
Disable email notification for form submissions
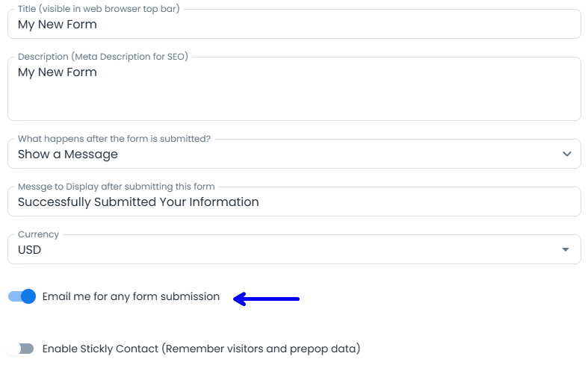pos(22,296)
